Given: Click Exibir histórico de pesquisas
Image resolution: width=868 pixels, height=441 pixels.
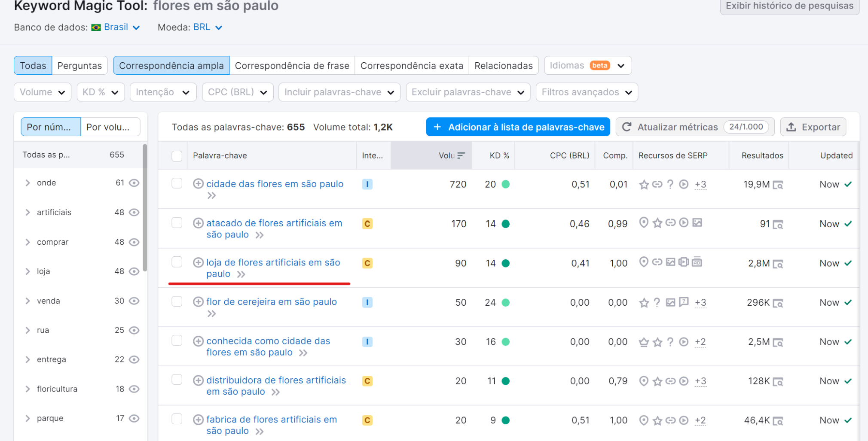Looking at the screenshot, I should pos(789,6).
